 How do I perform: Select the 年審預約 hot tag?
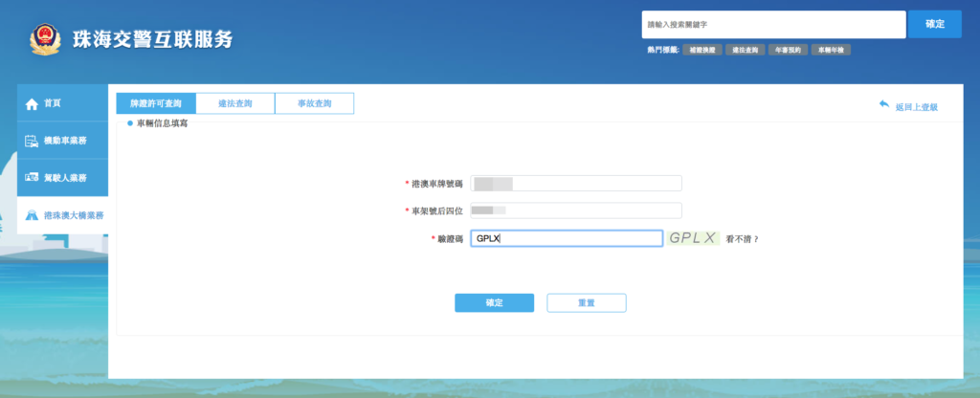[789, 49]
